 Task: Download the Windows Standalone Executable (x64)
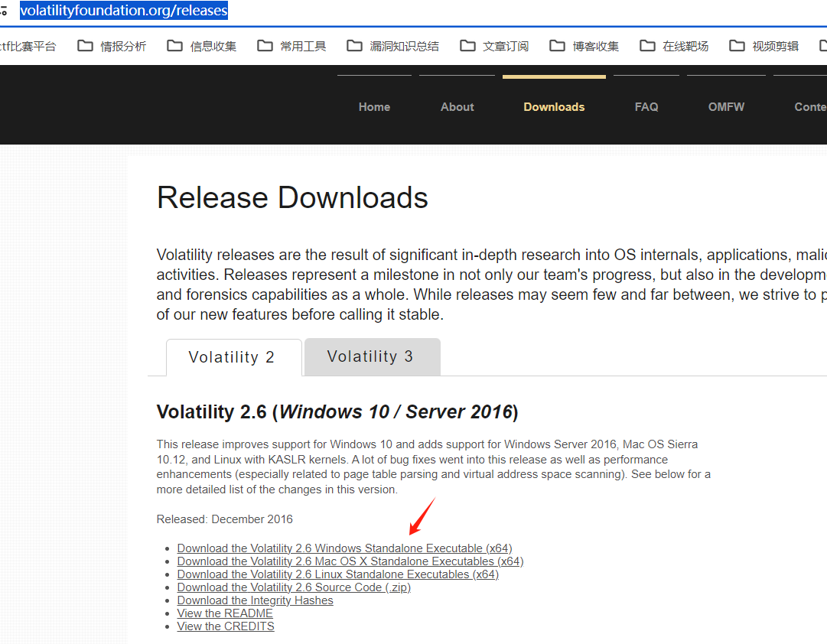pos(344,548)
